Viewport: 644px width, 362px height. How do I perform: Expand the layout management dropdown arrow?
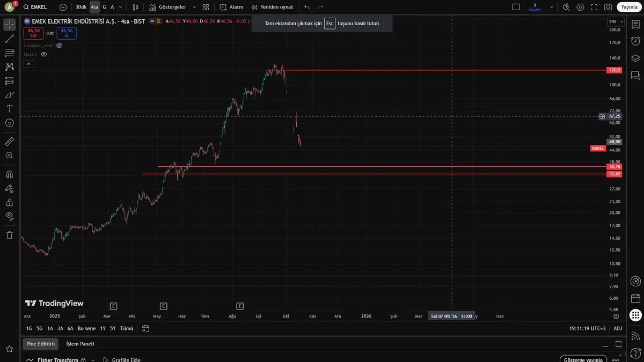click(x=552, y=7)
